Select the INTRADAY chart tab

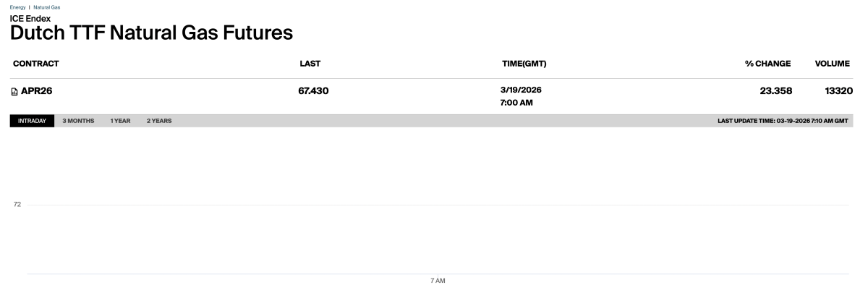click(x=32, y=121)
